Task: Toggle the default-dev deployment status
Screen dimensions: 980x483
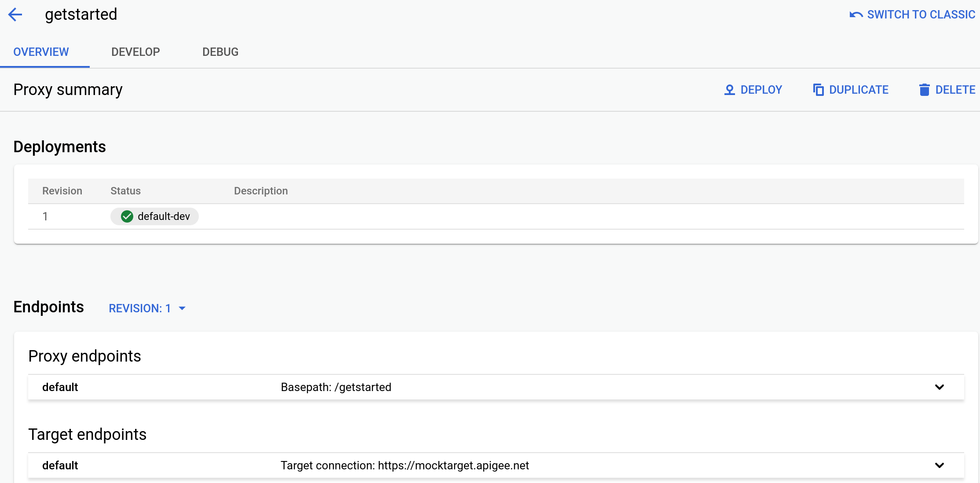Action: click(154, 216)
